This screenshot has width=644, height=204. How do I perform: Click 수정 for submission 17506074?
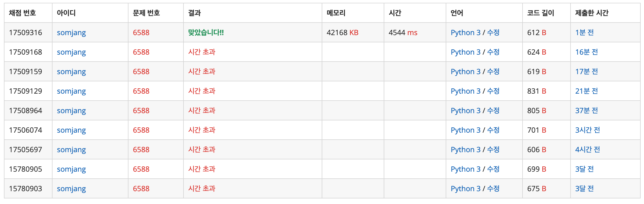click(x=493, y=130)
